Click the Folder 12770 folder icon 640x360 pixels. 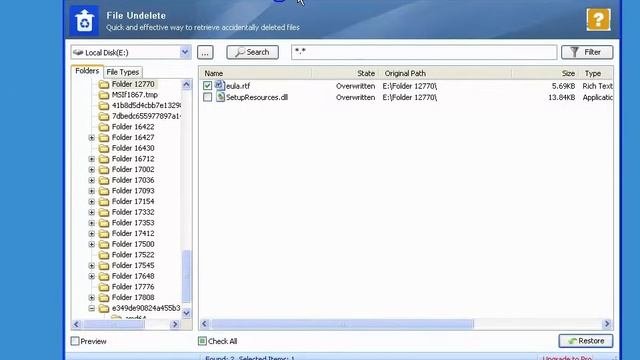point(104,84)
